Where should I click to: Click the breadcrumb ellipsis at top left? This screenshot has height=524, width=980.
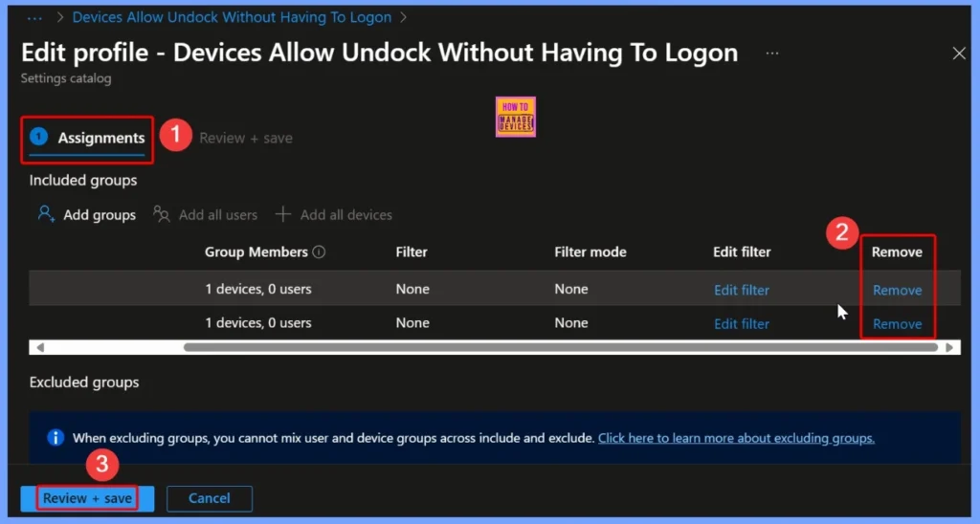[35, 17]
